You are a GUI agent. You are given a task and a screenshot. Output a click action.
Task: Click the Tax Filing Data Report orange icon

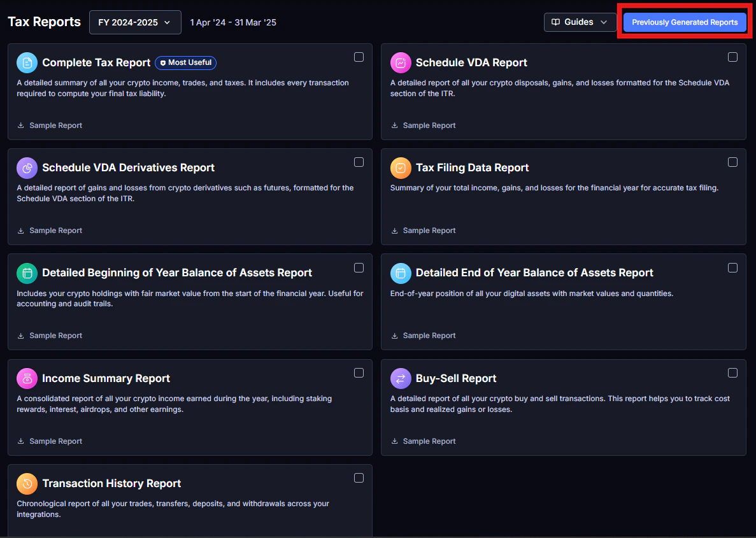pyautogui.click(x=401, y=167)
